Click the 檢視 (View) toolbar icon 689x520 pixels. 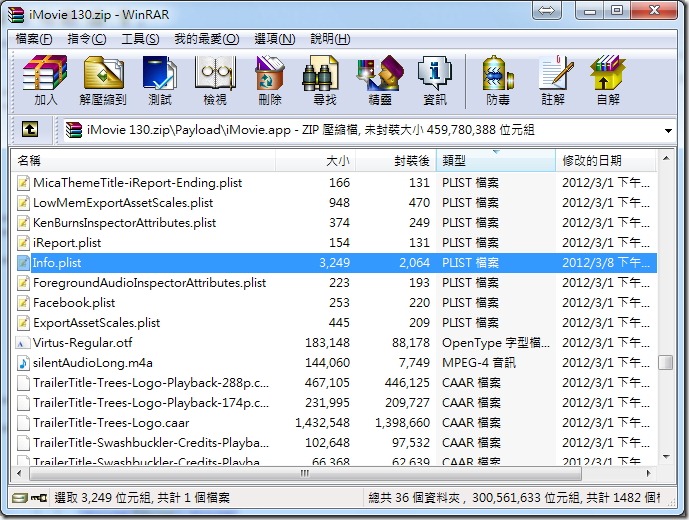coord(215,80)
